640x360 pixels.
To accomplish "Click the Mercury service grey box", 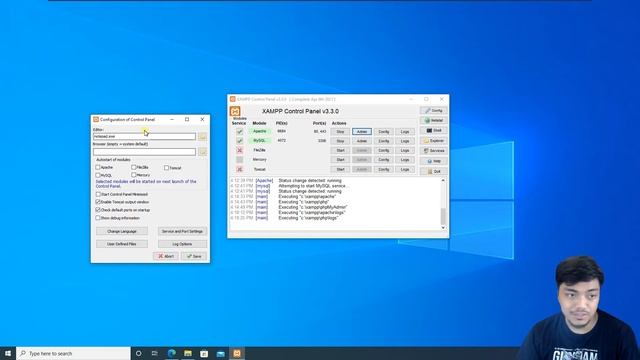I will click(240, 160).
